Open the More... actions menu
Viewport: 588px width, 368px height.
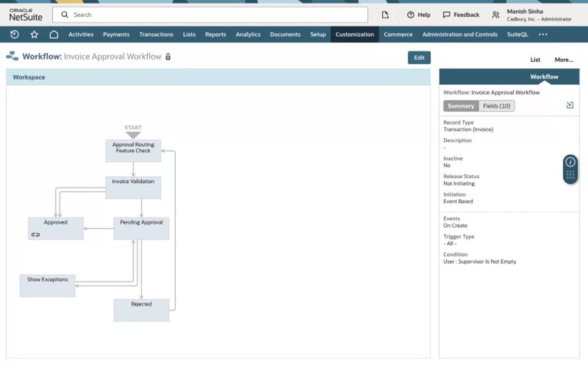click(x=564, y=60)
